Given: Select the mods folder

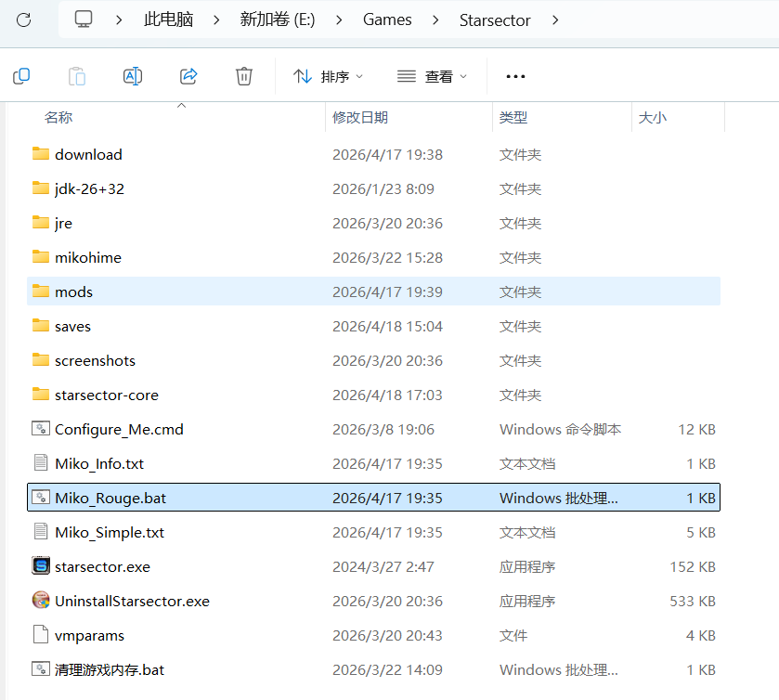Looking at the screenshot, I should 73,292.
